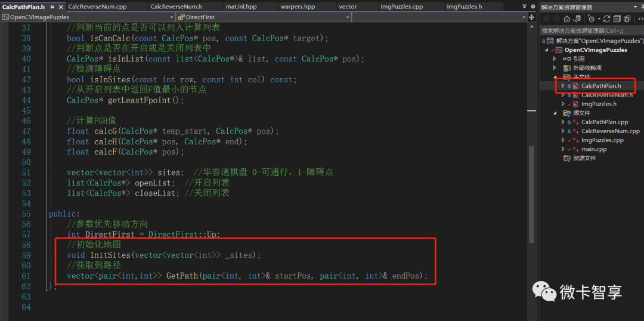This screenshot has width=644, height=321.
Task: Expand the CalcPathPlan.h tree item
Action: pos(563,86)
